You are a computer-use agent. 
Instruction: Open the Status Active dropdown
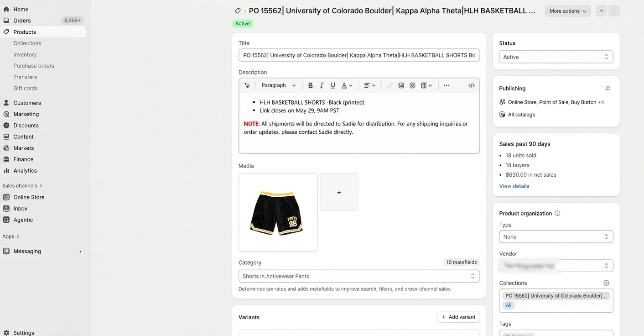click(556, 57)
